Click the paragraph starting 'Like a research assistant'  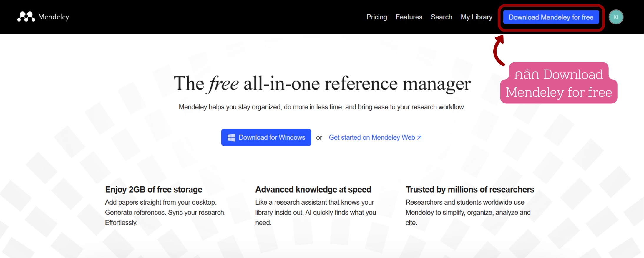pos(316,213)
